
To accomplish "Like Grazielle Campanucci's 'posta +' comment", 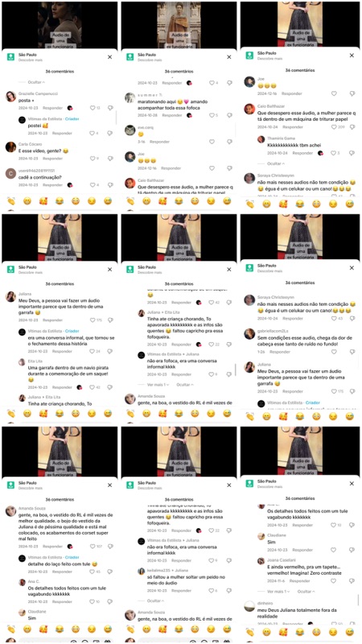I will (93, 108).
